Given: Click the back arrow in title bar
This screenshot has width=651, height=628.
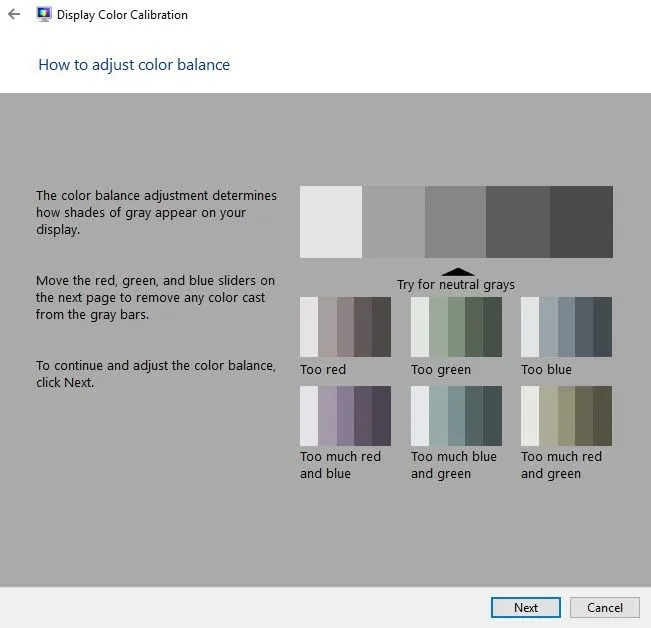Looking at the screenshot, I should click(x=14, y=15).
